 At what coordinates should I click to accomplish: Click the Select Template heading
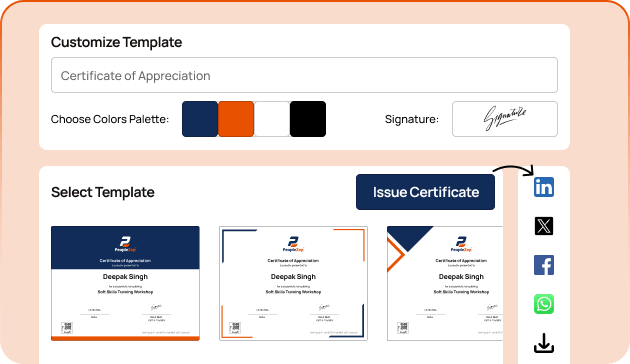(x=103, y=192)
